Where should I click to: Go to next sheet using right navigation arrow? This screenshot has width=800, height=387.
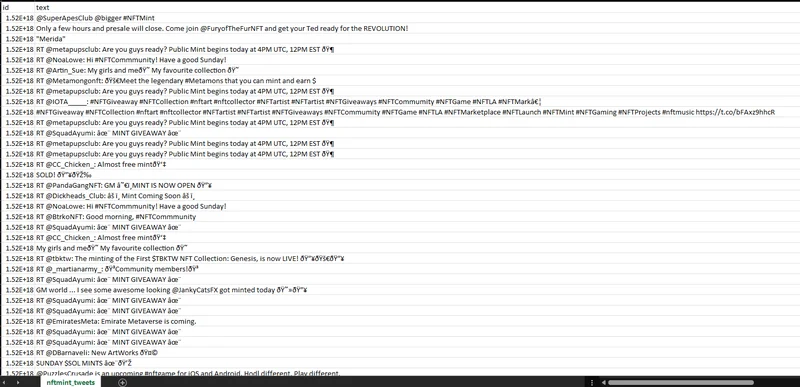point(19,382)
